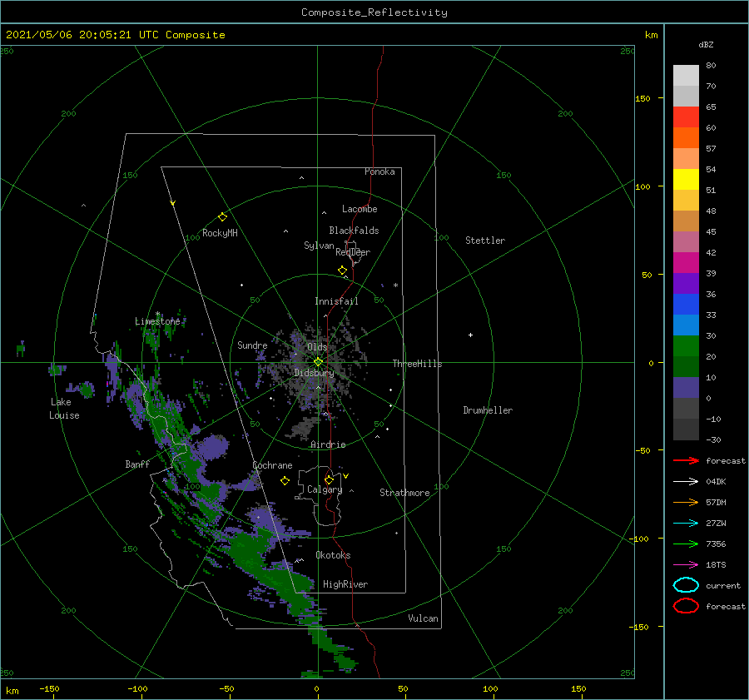749x700 pixels.
Task: Click the Ponoka city label
Action: coord(379,171)
